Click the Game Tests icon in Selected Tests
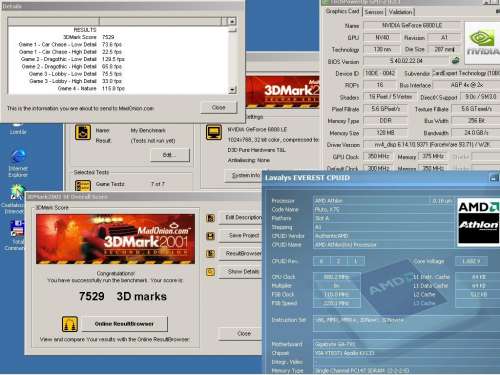The height and width of the screenshot is (375, 500). point(83,185)
